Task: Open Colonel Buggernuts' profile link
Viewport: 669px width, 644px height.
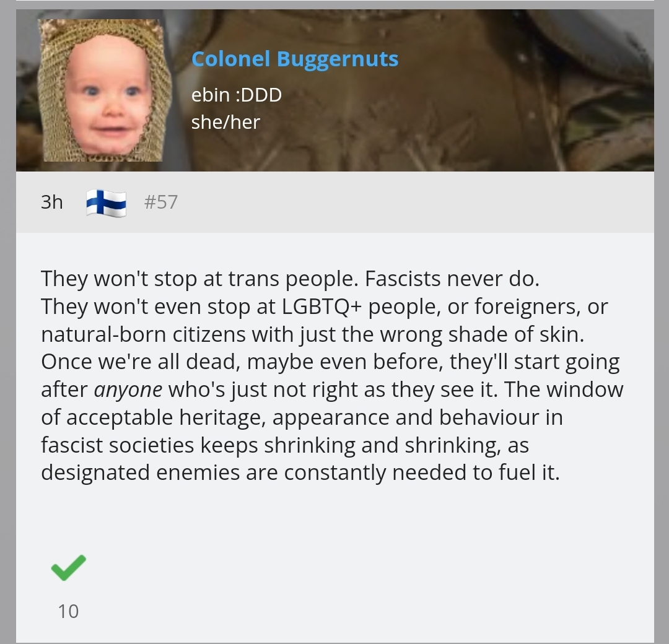Action: 295,59
